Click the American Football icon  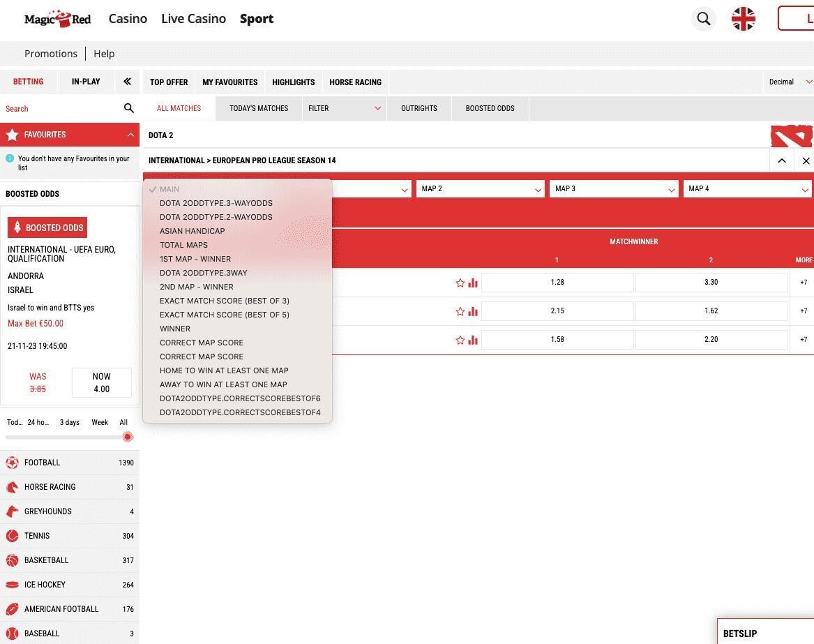pos(13,608)
